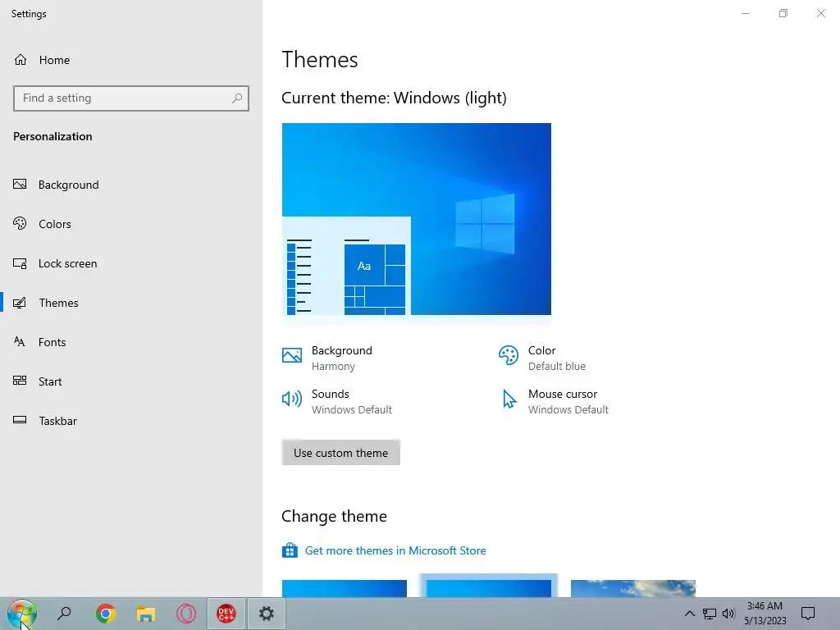Launch Google Chrome from taskbar
This screenshot has width=840, height=630.
click(x=106, y=614)
